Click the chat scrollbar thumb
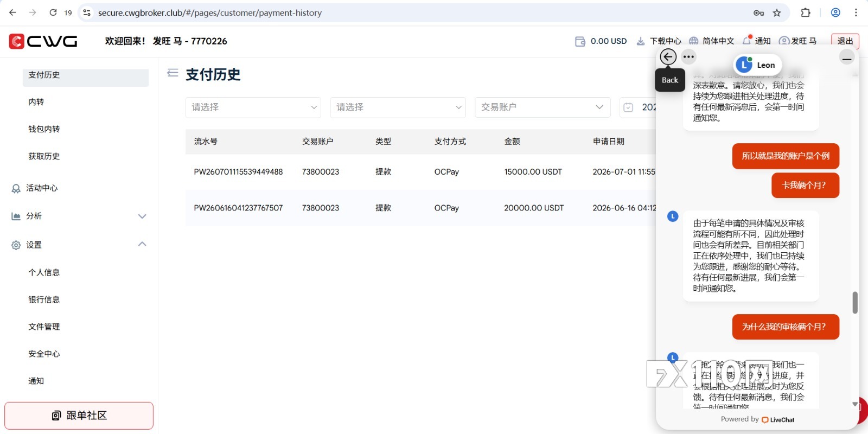868x434 pixels. [855, 303]
